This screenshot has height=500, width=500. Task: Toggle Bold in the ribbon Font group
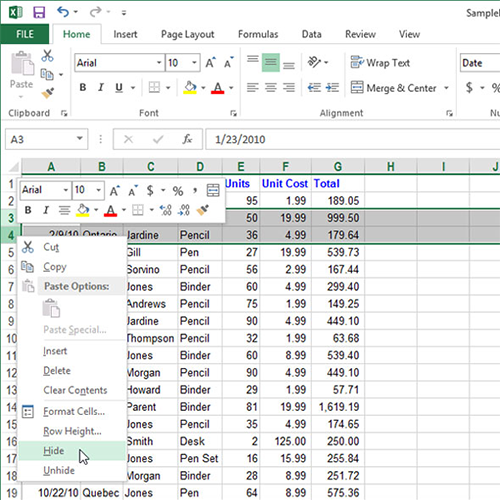tap(83, 88)
